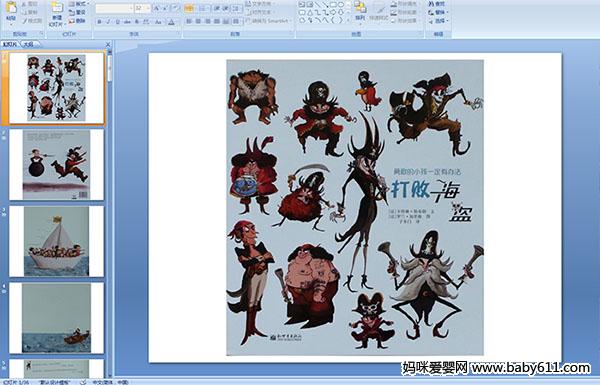Select the Slides tab in left pane
Screen dimensions: 600x385
point(10,44)
